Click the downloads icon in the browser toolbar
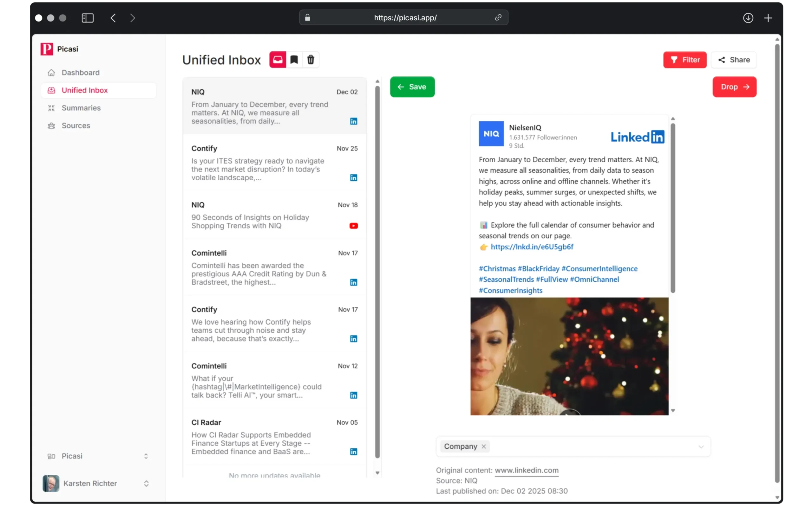This screenshot has width=812, height=507. point(748,18)
